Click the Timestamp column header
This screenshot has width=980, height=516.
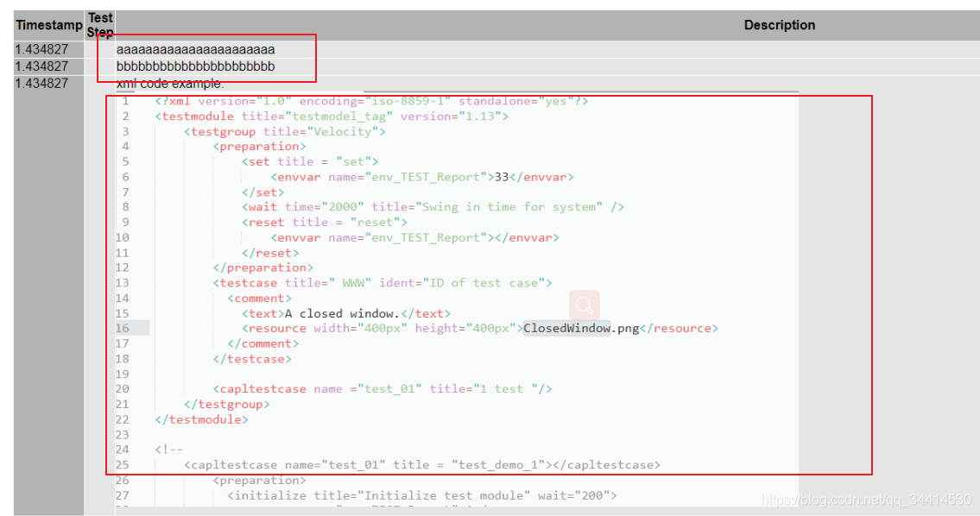[48, 24]
